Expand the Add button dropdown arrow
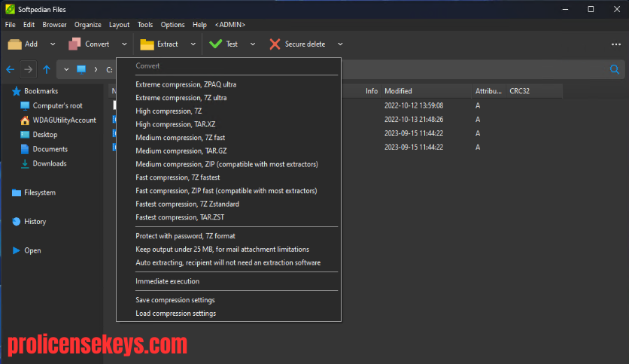Image resolution: width=629 pixels, height=364 pixels. pyautogui.click(x=53, y=44)
